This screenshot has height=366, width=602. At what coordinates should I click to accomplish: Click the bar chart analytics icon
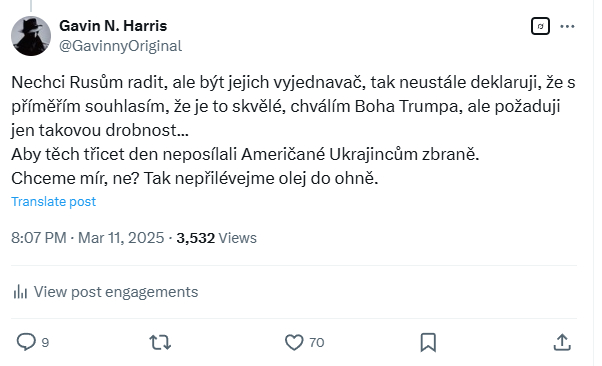pos(20,292)
